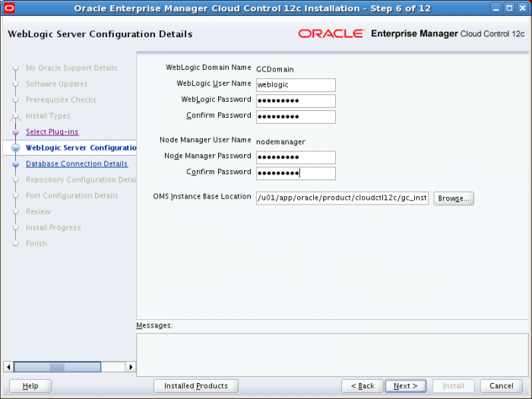Click the Oracle logo in the header
The height and width of the screenshot is (399, 532).
click(331, 33)
